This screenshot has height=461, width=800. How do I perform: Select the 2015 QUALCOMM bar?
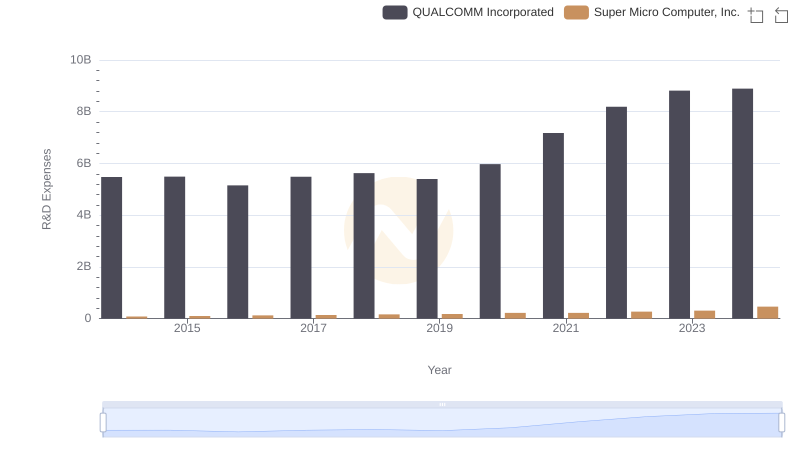[174, 248]
